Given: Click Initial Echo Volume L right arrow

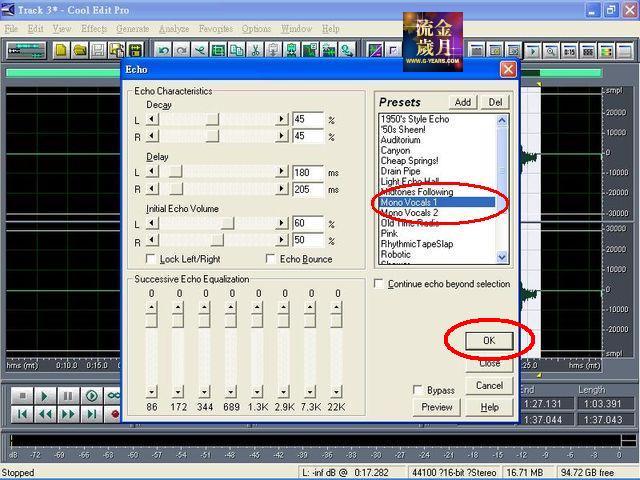Looking at the screenshot, I should click(x=281, y=223).
